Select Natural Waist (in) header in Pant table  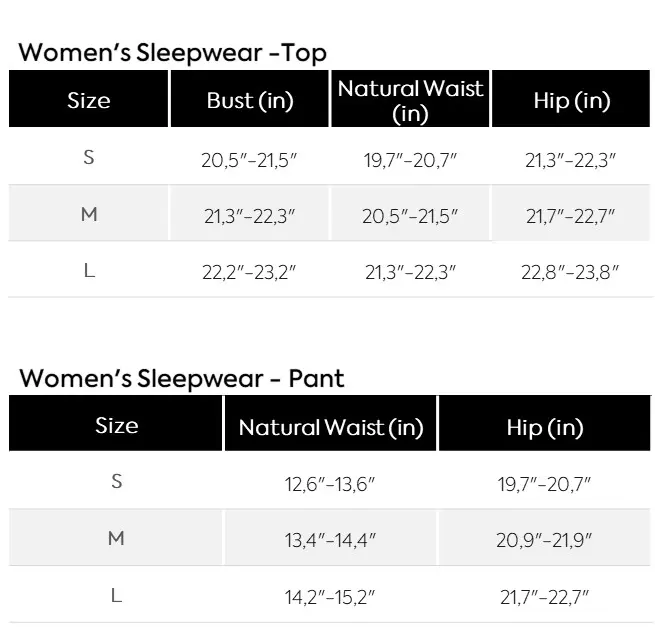point(331,428)
